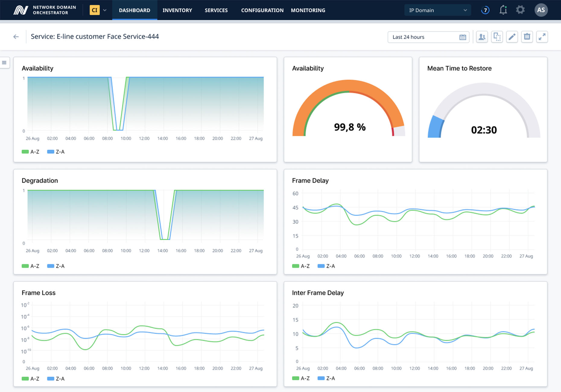This screenshot has height=392, width=561.
Task: Edit the dashboard with pencil icon
Action: (x=512, y=37)
